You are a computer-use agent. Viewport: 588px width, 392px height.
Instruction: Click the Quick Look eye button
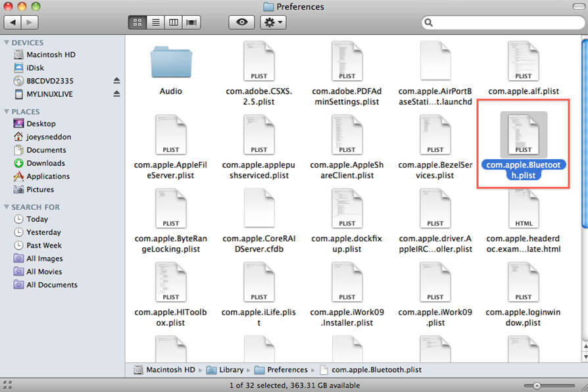pyautogui.click(x=241, y=22)
